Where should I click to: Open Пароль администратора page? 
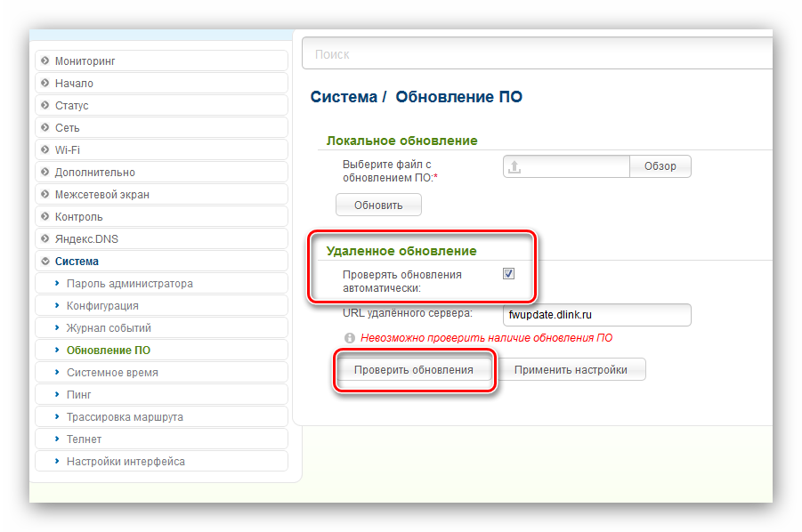tap(161, 283)
